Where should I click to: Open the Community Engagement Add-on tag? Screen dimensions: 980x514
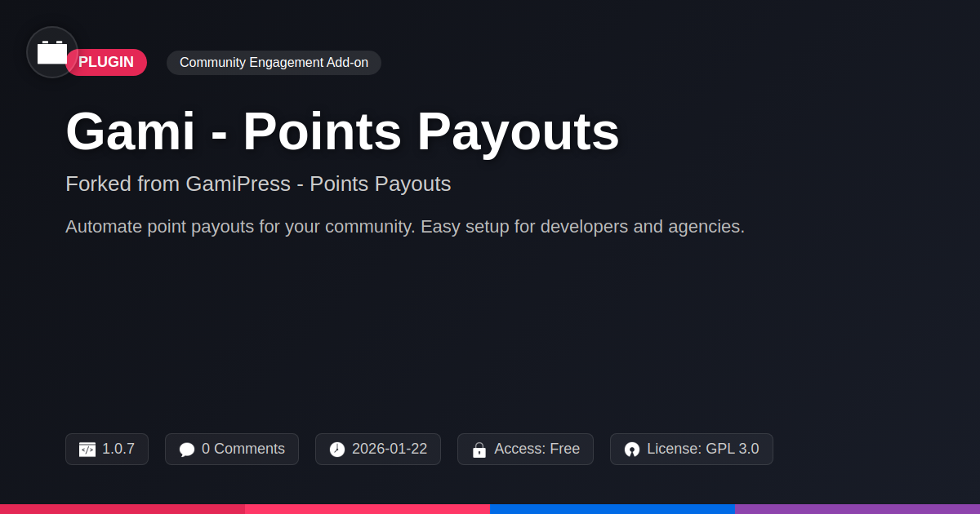(274, 63)
